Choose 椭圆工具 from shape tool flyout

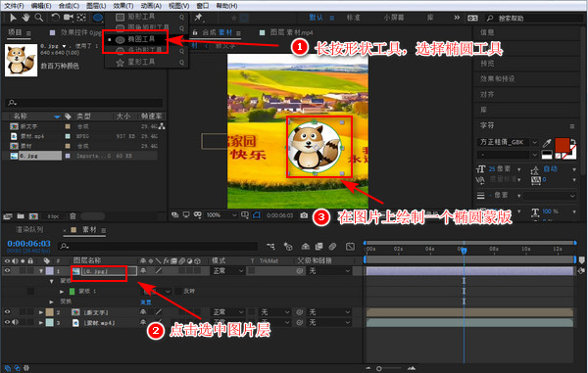point(140,39)
